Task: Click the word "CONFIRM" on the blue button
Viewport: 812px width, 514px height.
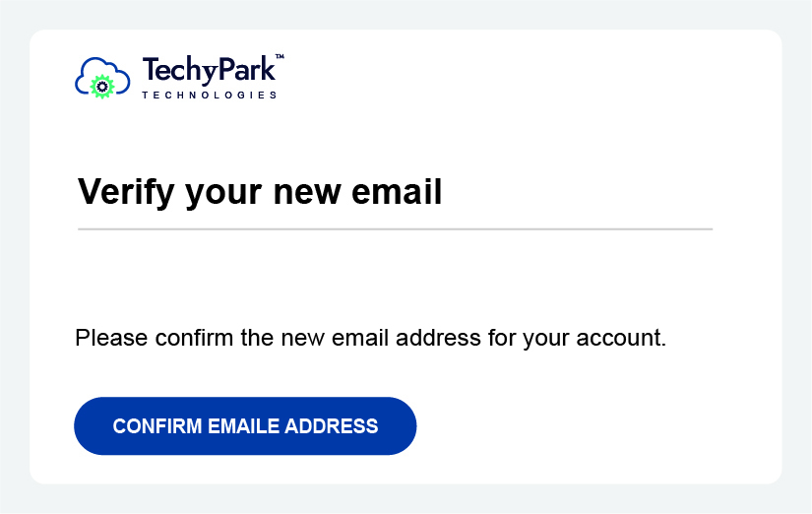Action: click(x=156, y=426)
